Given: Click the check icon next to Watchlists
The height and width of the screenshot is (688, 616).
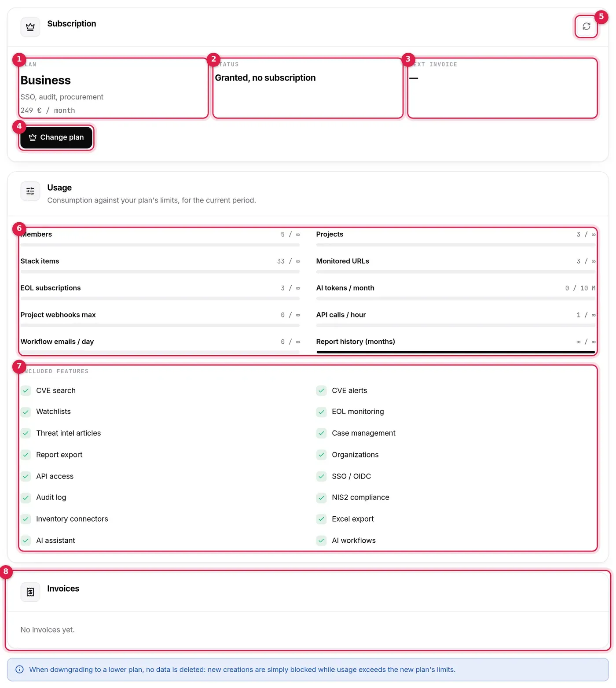Looking at the screenshot, I should pyautogui.click(x=26, y=412).
